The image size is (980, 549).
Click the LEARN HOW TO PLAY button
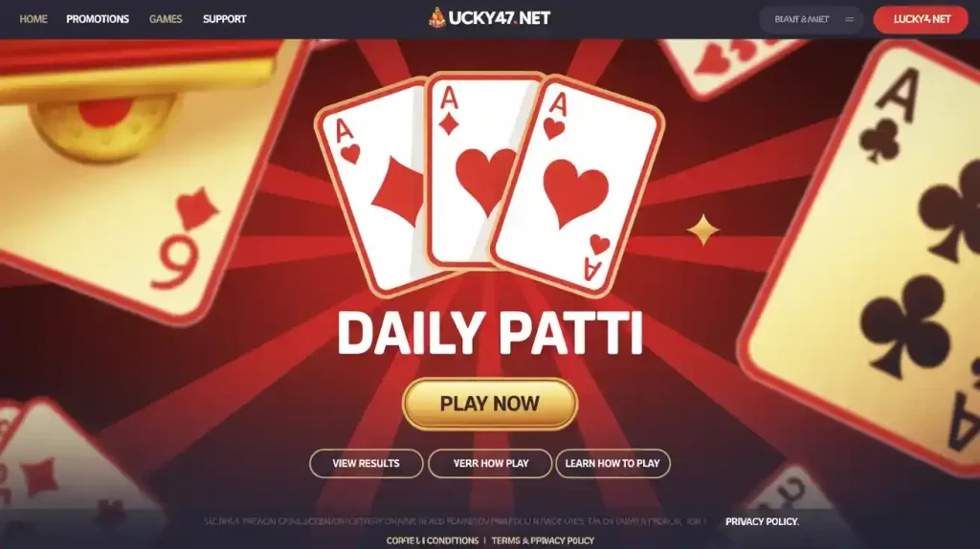tap(612, 464)
